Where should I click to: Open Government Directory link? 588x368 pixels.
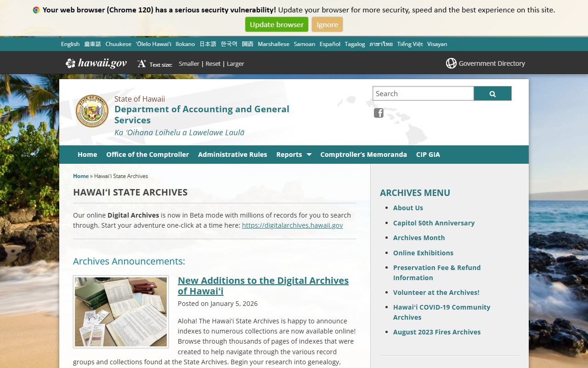(492, 63)
